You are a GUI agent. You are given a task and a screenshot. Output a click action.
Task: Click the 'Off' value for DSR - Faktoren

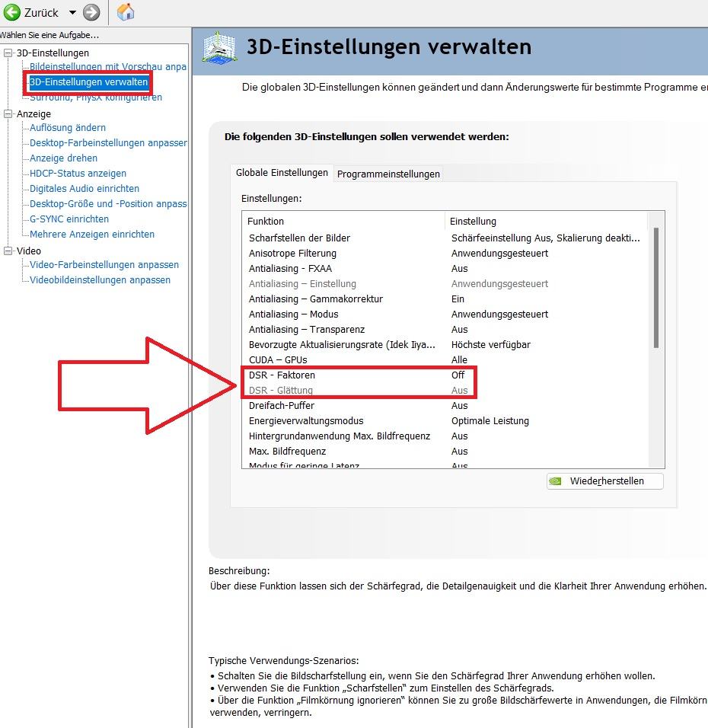click(x=458, y=375)
